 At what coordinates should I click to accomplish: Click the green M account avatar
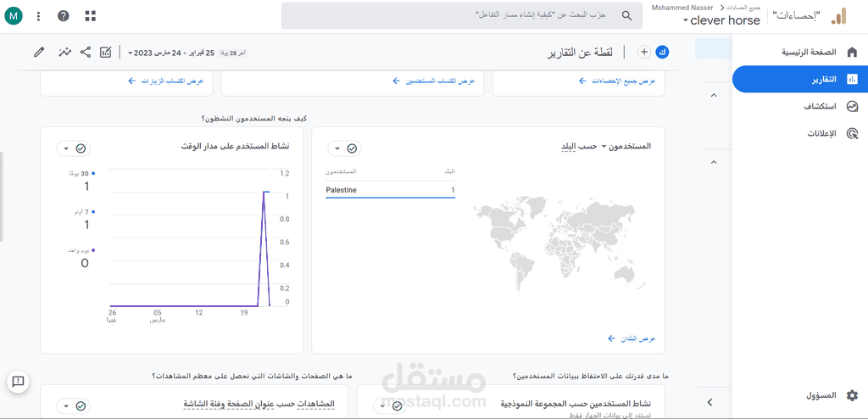[14, 16]
